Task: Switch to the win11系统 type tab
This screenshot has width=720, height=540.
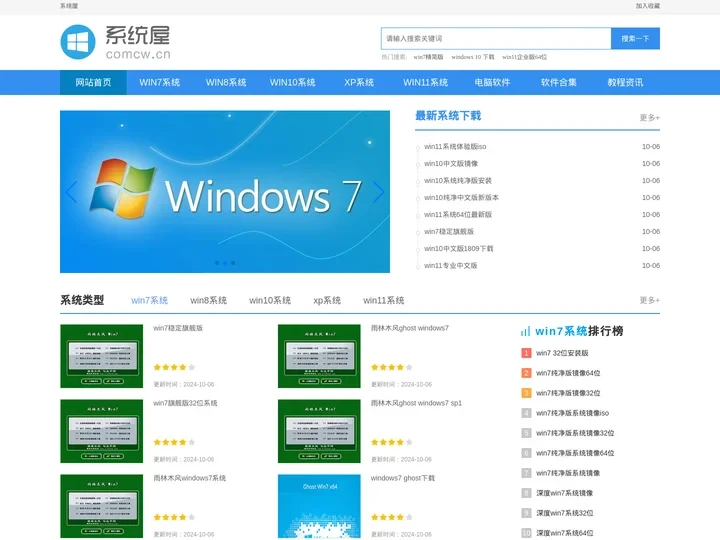Action: 383,300
